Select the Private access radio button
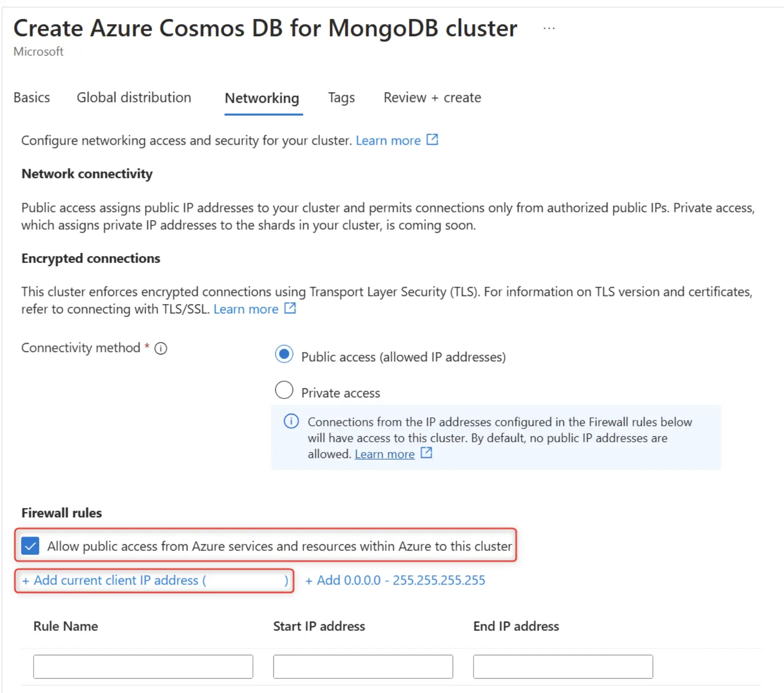 coord(284,390)
